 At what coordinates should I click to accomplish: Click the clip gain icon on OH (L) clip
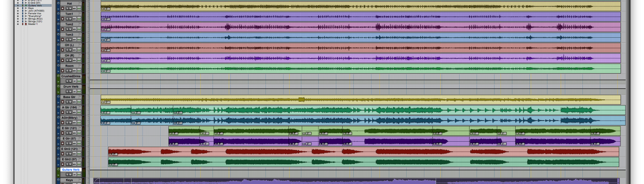[x=103, y=51]
